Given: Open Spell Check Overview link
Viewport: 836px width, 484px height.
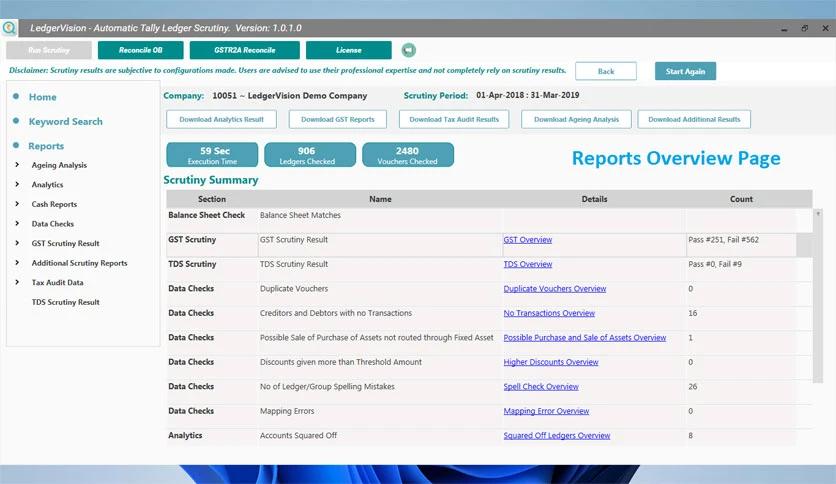Looking at the screenshot, I should tap(541, 387).
